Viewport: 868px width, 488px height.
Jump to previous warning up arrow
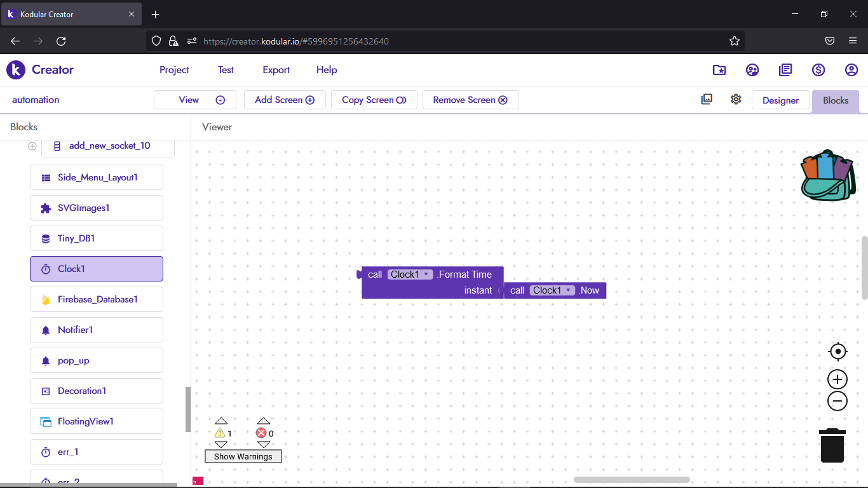221,421
